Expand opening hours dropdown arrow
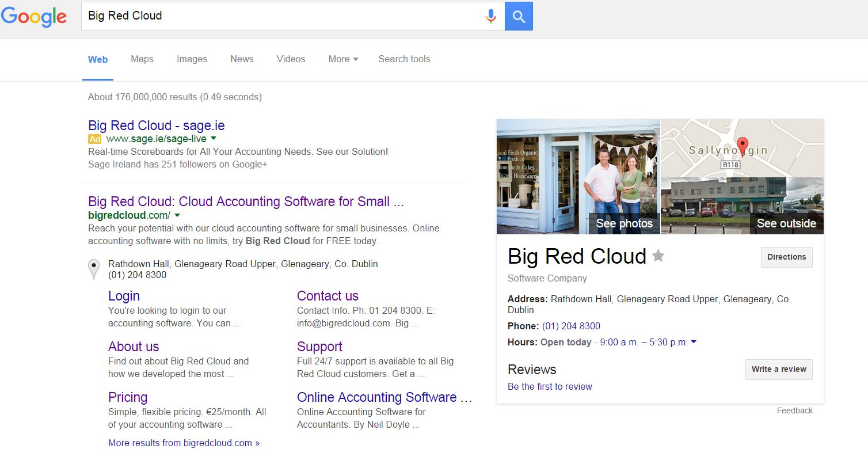 pos(694,342)
